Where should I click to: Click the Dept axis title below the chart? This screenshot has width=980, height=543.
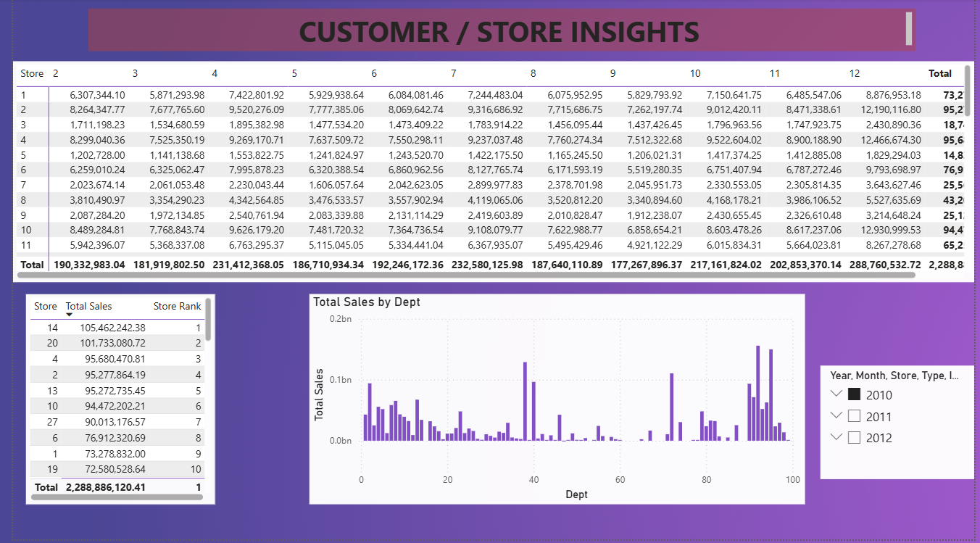click(577, 494)
